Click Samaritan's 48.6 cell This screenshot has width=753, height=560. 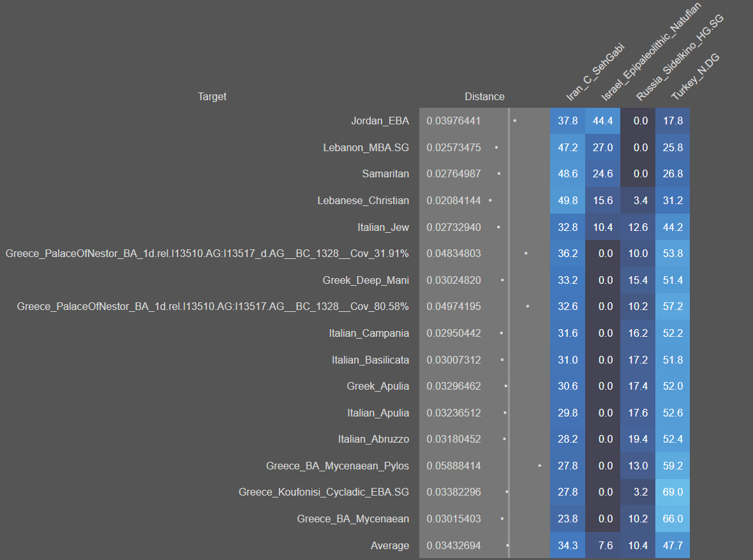pos(568,173)
